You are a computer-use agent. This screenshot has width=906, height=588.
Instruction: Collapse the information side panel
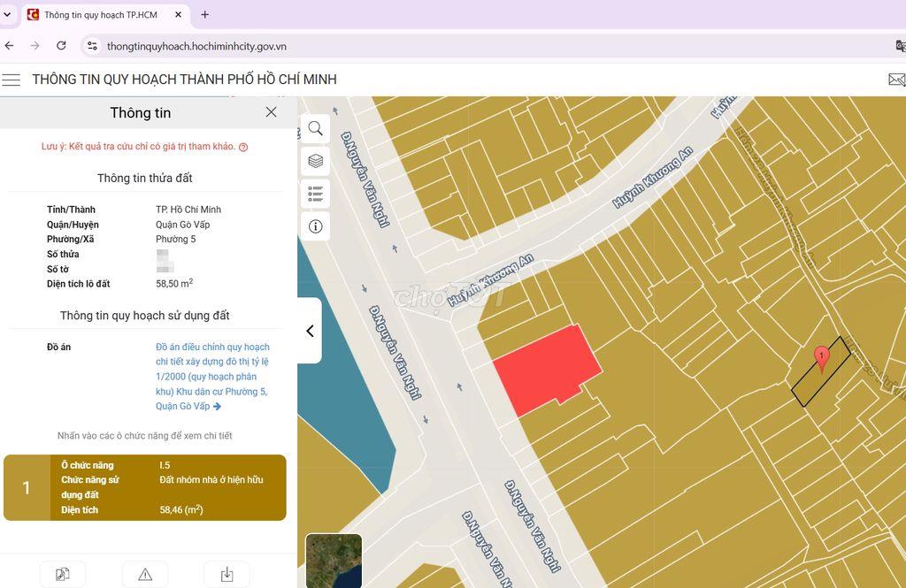click(311, 331)
